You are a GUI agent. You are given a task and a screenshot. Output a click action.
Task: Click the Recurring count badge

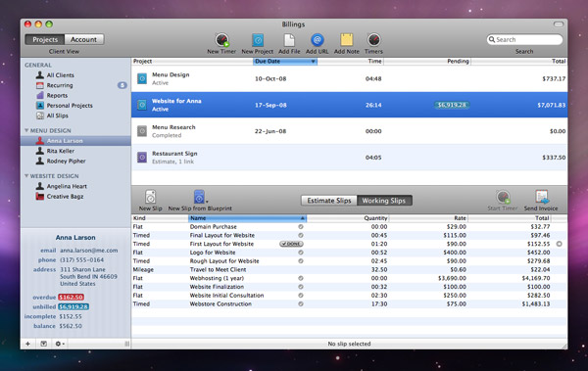[x=122, y=85]
